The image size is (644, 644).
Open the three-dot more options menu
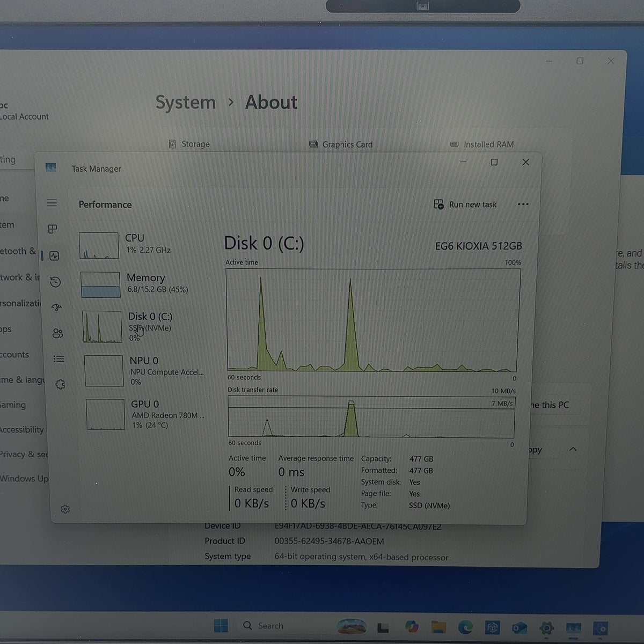point(523,204)
